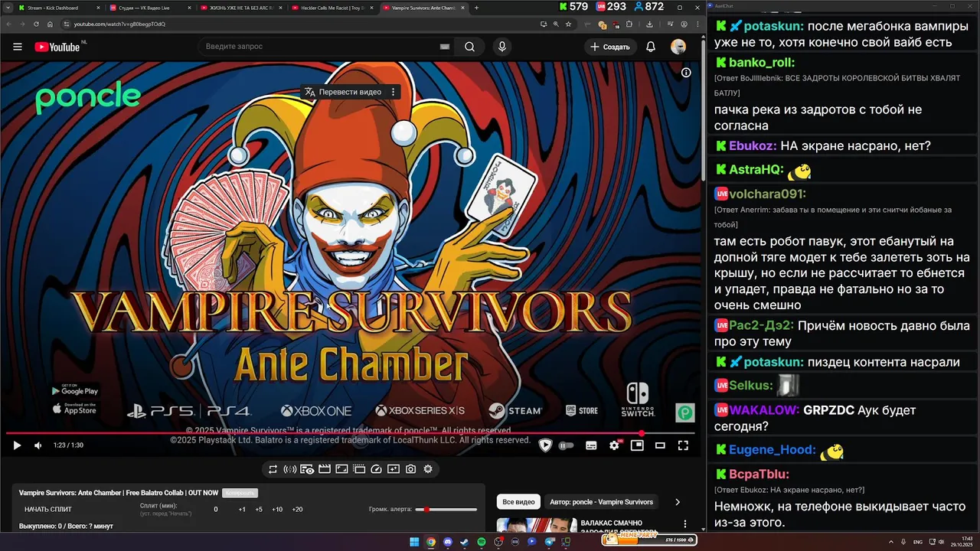Open the on-screen keyboard icon in search
980x551 pixels.
pyautogui.click(x=444, y=47)
